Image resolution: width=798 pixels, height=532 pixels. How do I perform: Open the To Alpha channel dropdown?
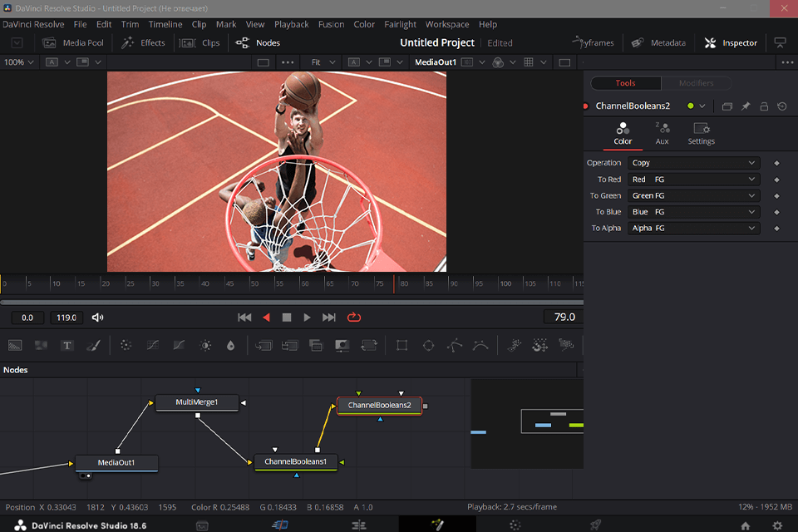pyautogui.click(x=693, y=228)
